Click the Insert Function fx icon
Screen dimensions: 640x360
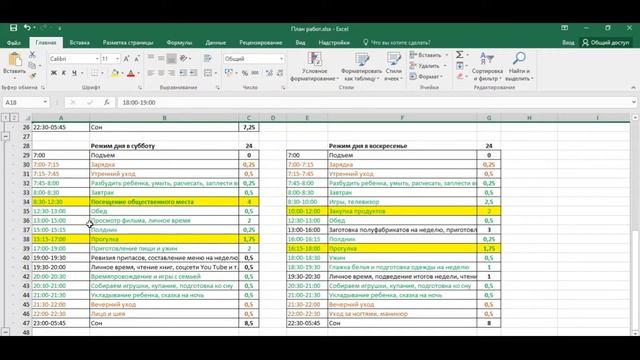tap(107, 102)
